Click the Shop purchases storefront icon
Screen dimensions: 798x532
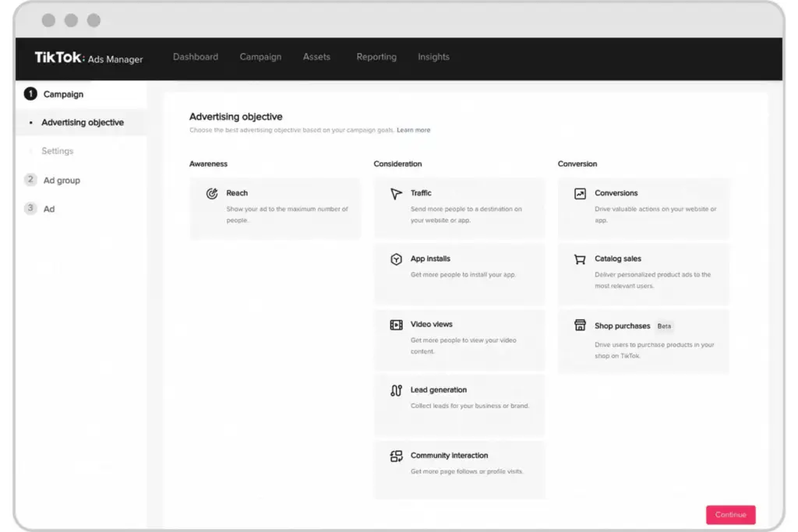(x=580, y=326)
